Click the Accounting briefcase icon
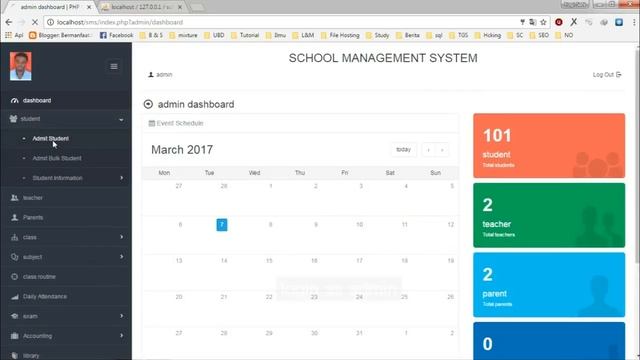Viewport: 640px width, 360px height. [x=15, y=336]
